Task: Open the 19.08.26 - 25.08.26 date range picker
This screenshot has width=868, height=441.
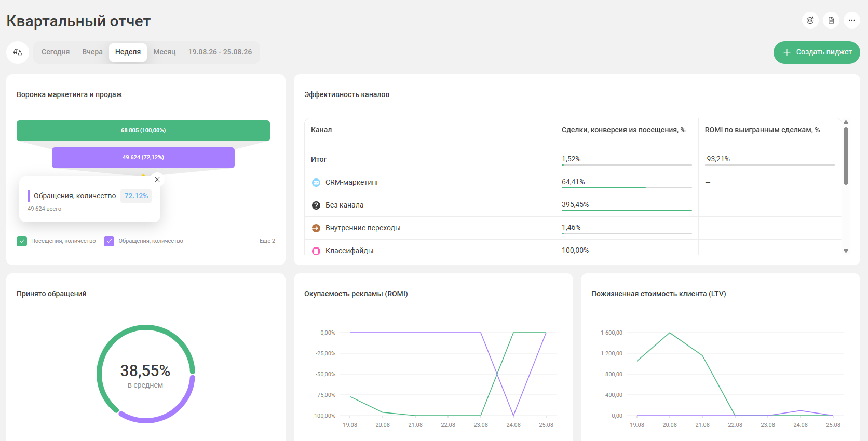Action: pos(220,52)
